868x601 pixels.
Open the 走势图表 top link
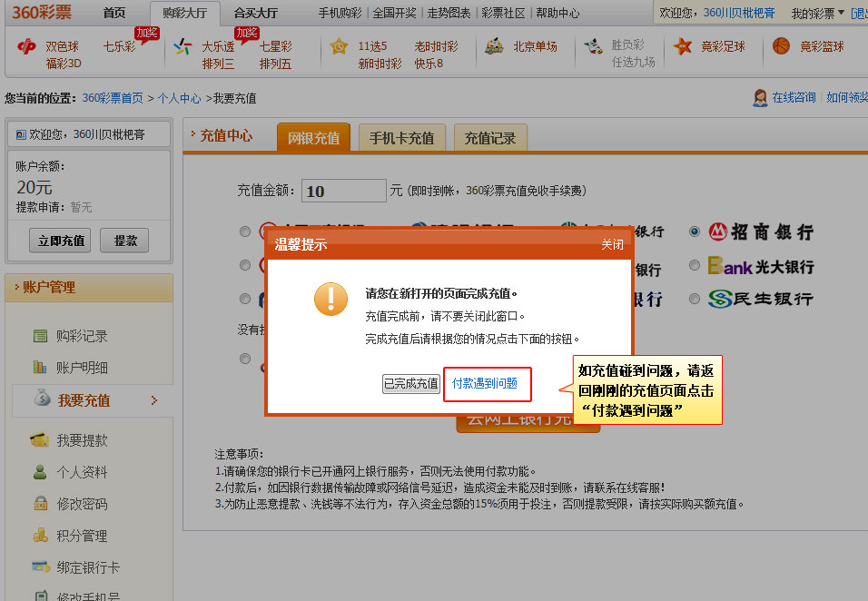(449, 14)
